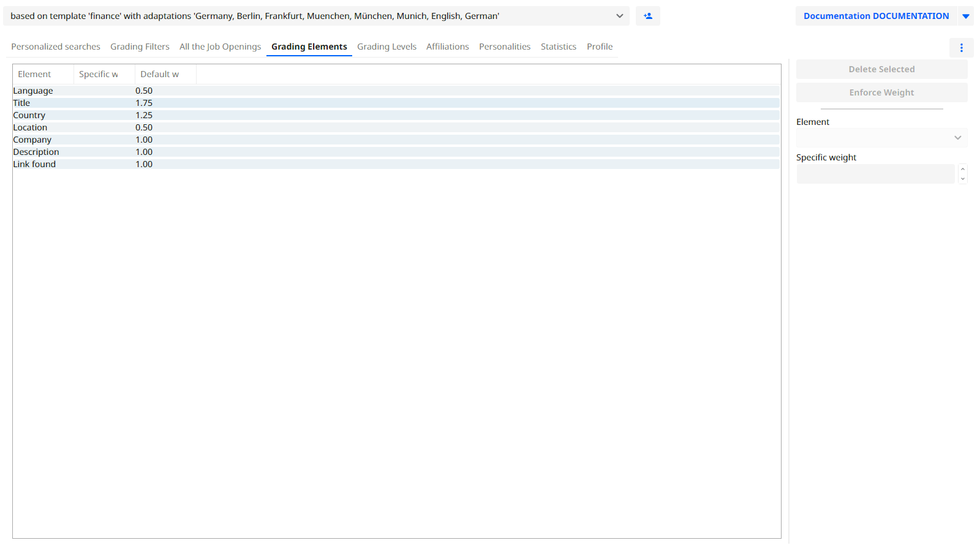The height and width of the screenshot is (551, 980).
Task: Expand the Documentation dropdown arrow
Action: click(x=965, y=17)
